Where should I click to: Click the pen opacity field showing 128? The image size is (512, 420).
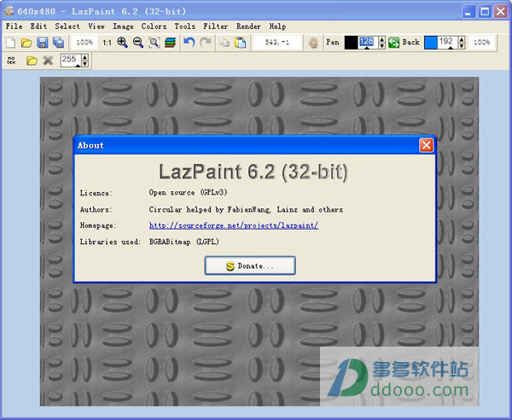tap(368, 43)
